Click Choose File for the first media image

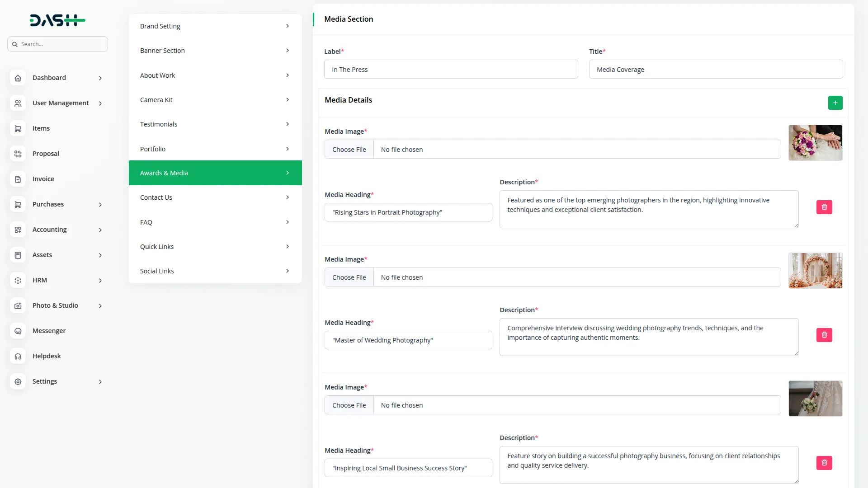349,150
